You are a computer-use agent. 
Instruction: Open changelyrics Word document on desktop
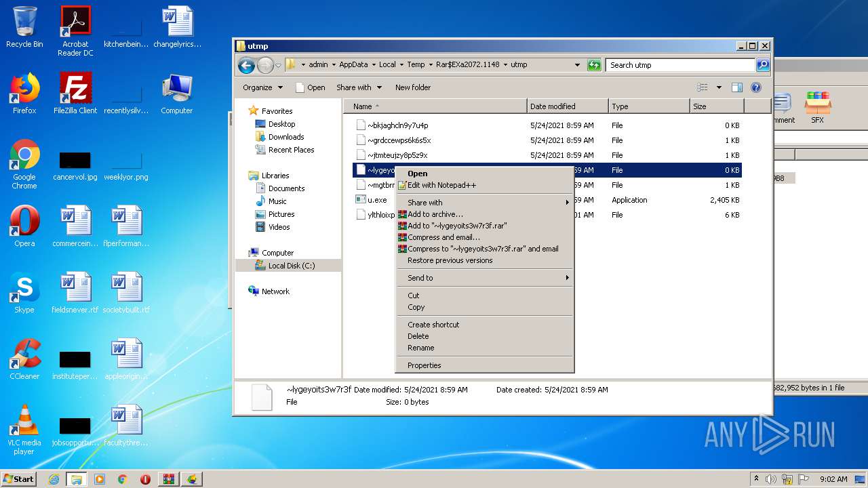click(x=177, y=27)
